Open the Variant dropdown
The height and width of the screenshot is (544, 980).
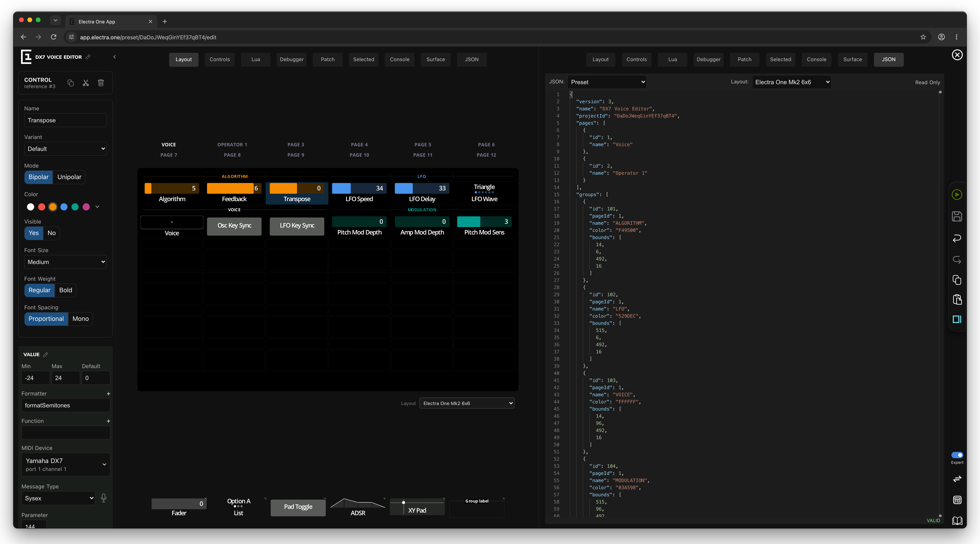[66, 149]
